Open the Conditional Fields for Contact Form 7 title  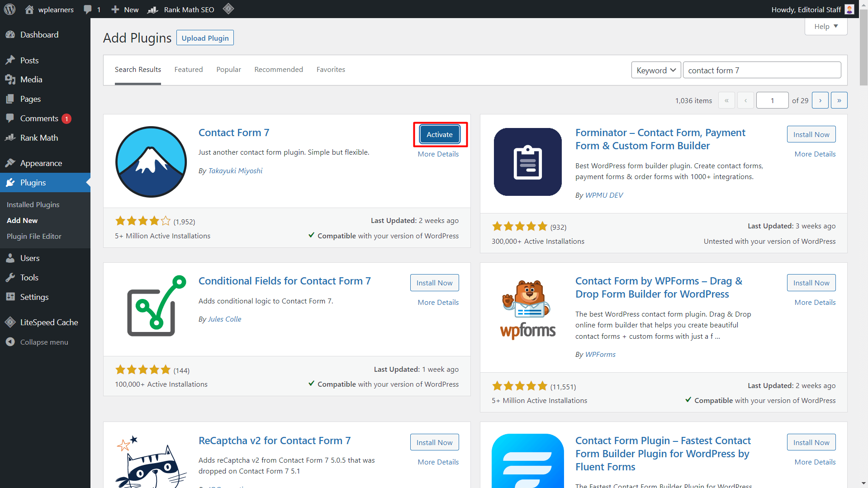(x=285, y=281)
